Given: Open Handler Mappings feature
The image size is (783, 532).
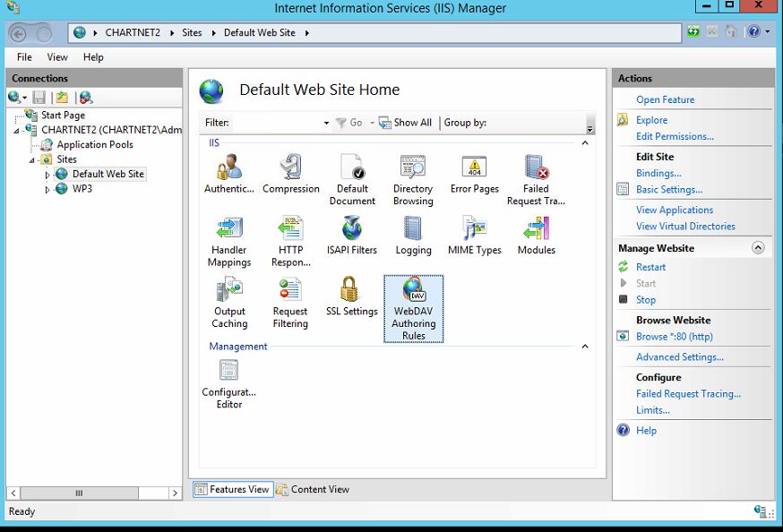Looking at the screenshot, I should pos(229,242).
